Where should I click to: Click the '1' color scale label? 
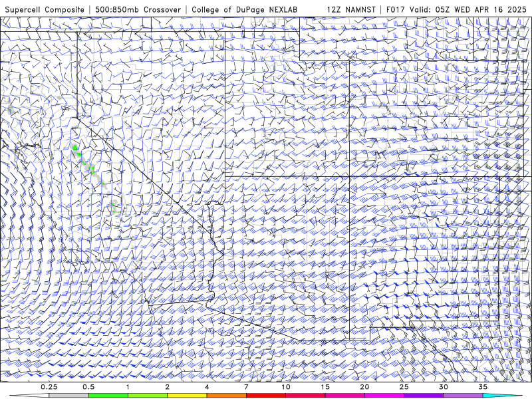128,387
